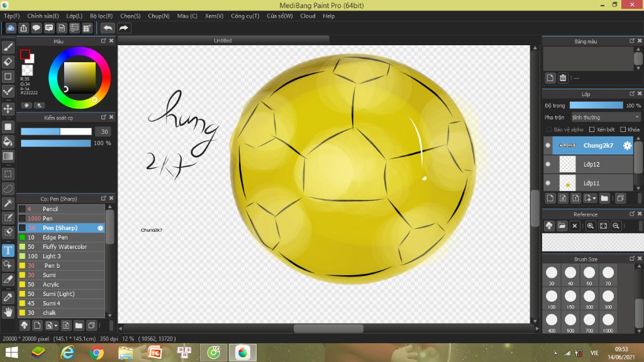Open settings gear of Chung2k7 layer
The image size is (644, 362).
click(x=627, y=145)
